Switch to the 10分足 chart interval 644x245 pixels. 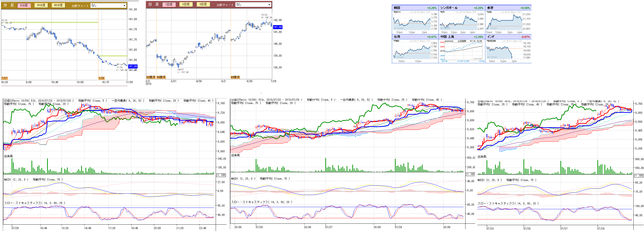coord(41,5)
